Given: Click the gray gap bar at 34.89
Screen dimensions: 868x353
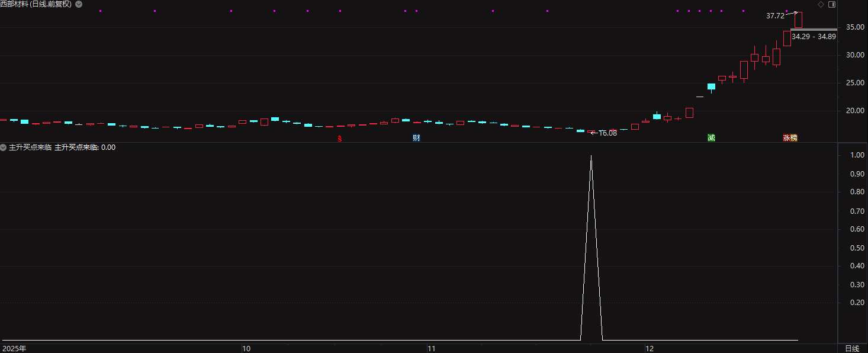Looking at the screenshot, I should (x=814, y=29).
